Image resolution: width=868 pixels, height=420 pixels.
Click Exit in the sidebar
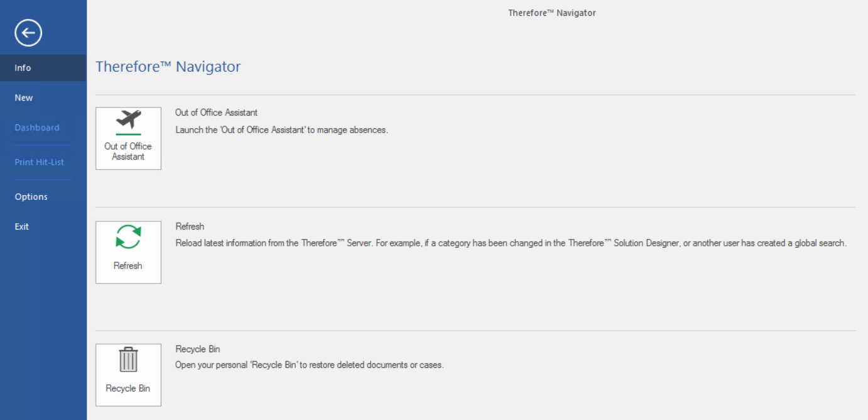coord(21,226)
